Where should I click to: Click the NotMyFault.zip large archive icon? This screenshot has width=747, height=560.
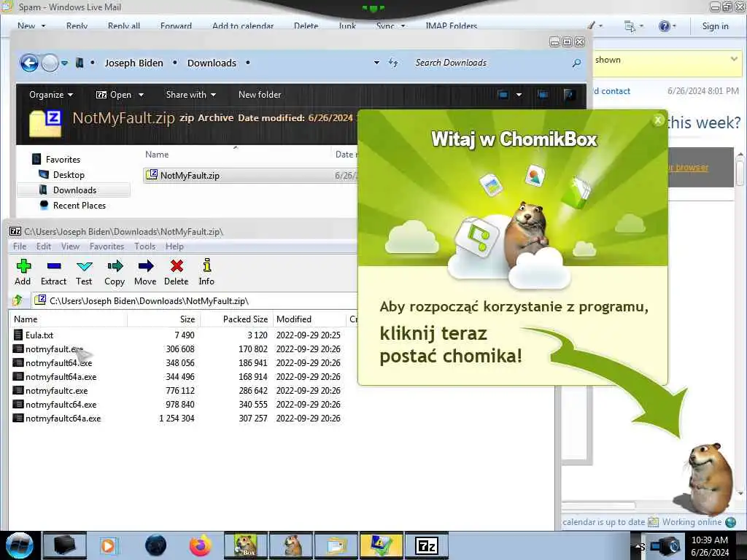46,122
